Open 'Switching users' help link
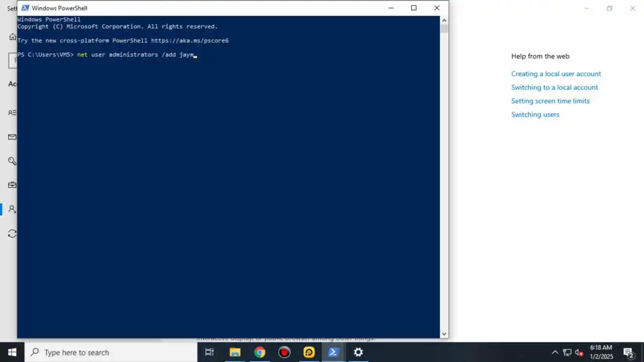Viewport: 644px width, 362px height. (535, 115)
